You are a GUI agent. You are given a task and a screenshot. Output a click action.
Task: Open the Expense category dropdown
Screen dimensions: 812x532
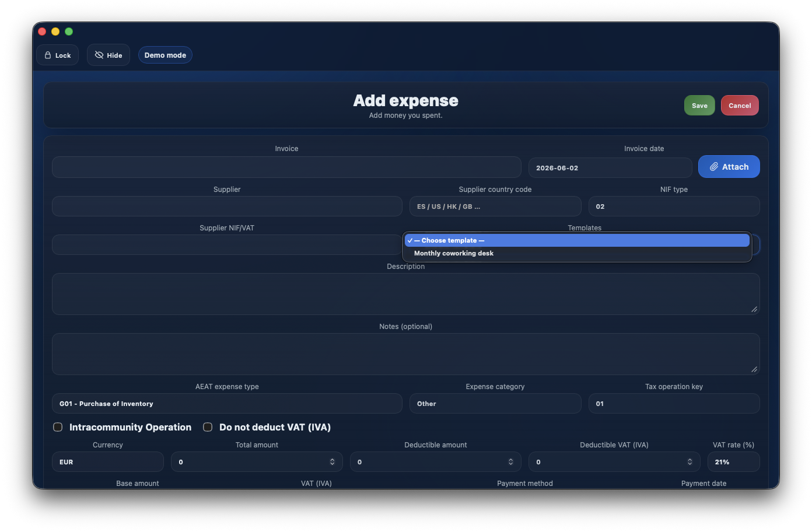pos(495,404)
